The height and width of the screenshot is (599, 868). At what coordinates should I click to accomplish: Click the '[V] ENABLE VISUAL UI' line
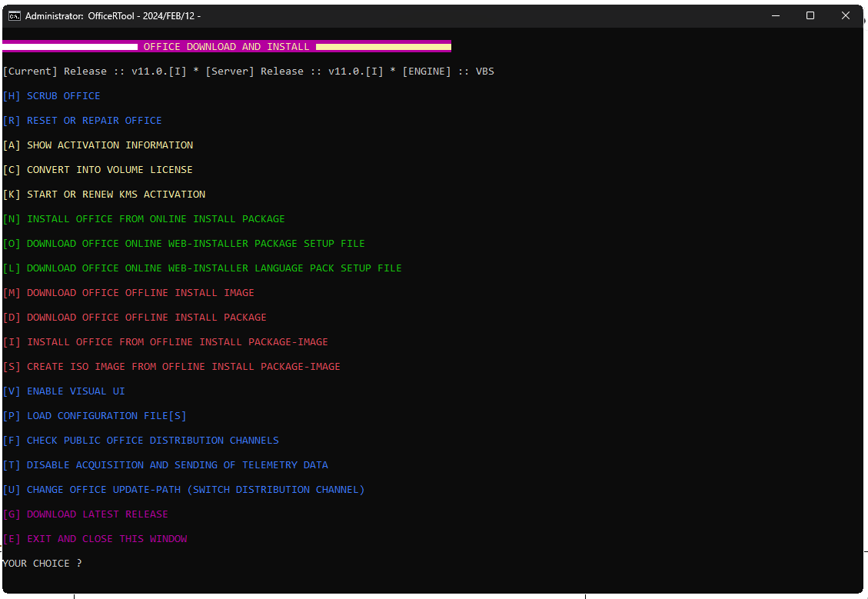64,391
